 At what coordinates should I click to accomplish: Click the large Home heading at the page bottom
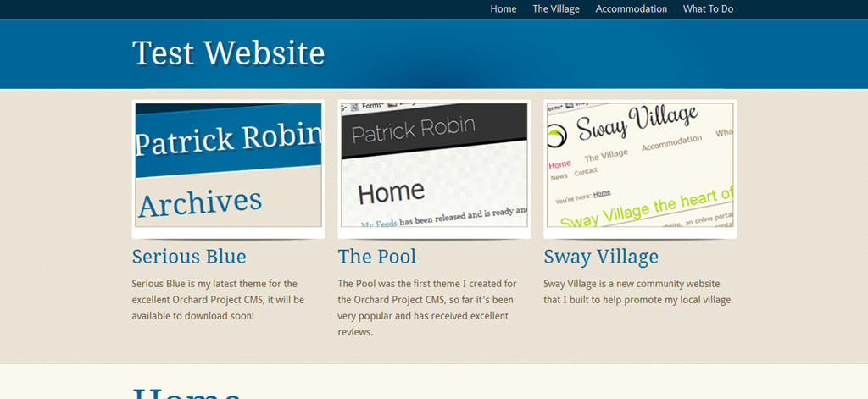click(187, 391)
